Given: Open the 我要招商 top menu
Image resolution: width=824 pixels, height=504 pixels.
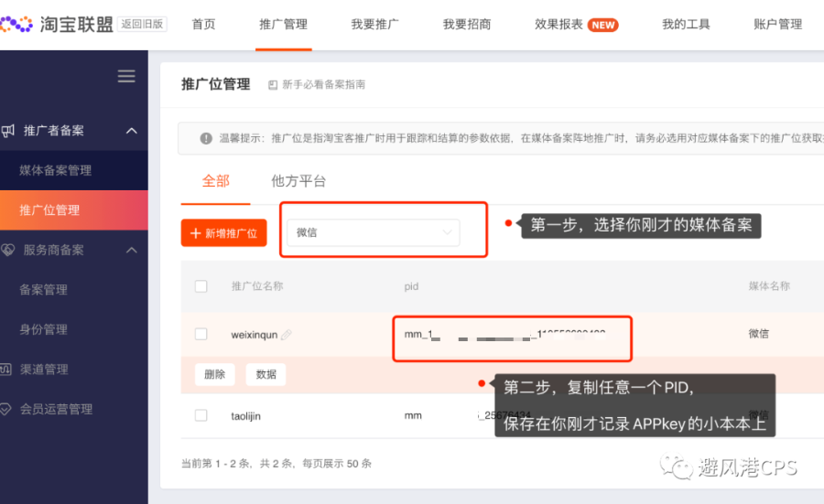Looking at the screenshot, I should (x=467, y=24).
